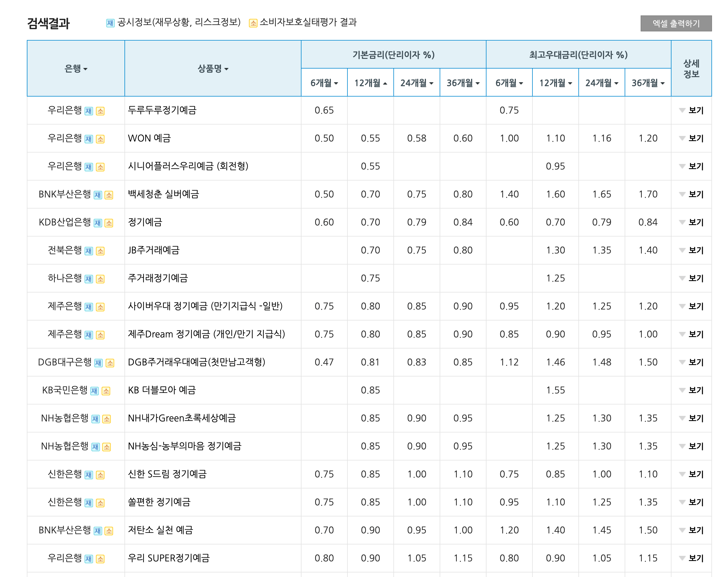The width and height of the screenshot is (728, 577).
Task: Click the 소 icon next to 하나은행
Action: pyautogui.click(x=100, y=279)
